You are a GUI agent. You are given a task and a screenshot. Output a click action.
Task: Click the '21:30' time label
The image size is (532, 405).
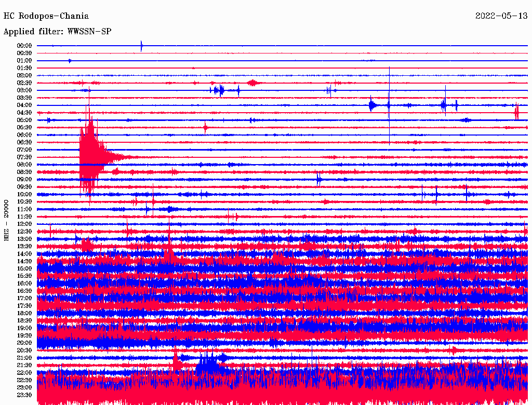point(24,366)
